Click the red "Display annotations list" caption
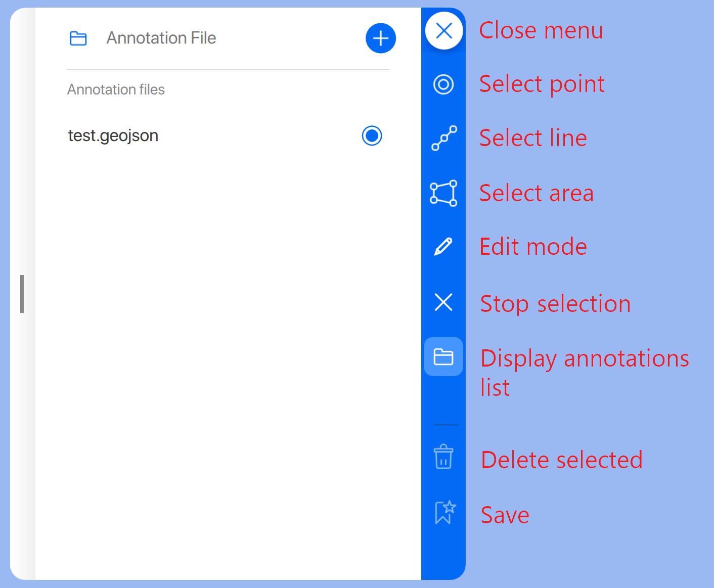The height and width of the screenshot is (588, 714). 584,372
